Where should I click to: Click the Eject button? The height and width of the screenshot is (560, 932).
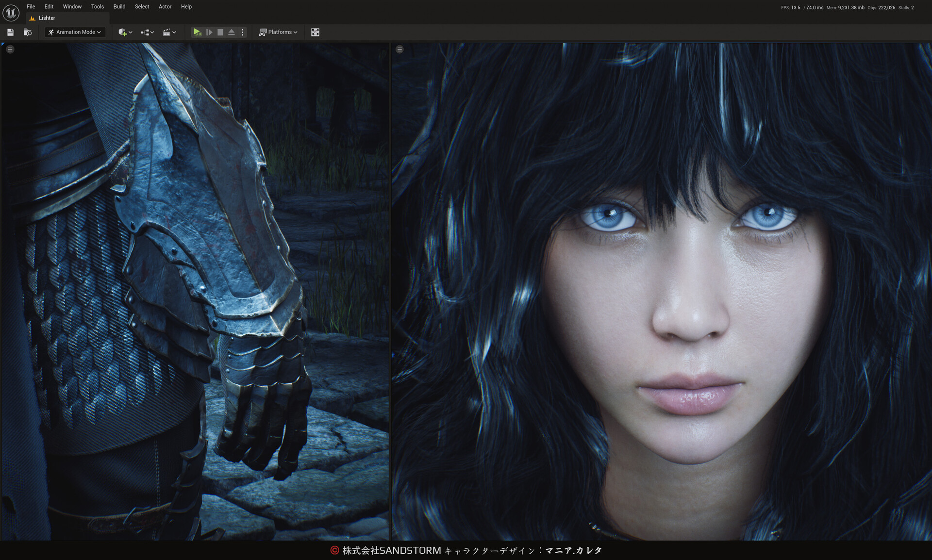pos(232,32)
